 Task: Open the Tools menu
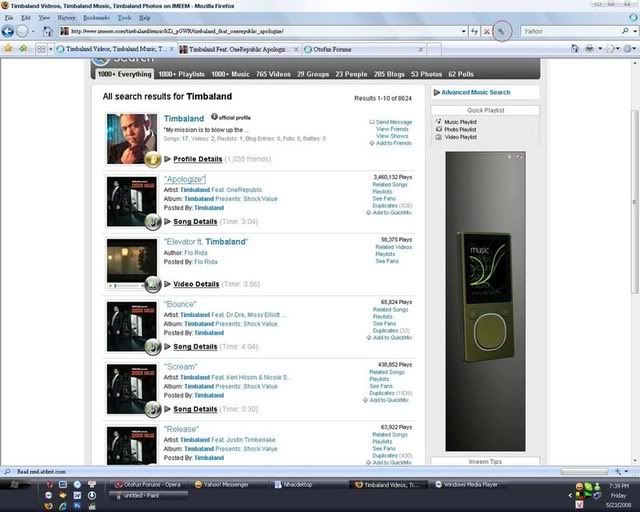click(124, 18)
